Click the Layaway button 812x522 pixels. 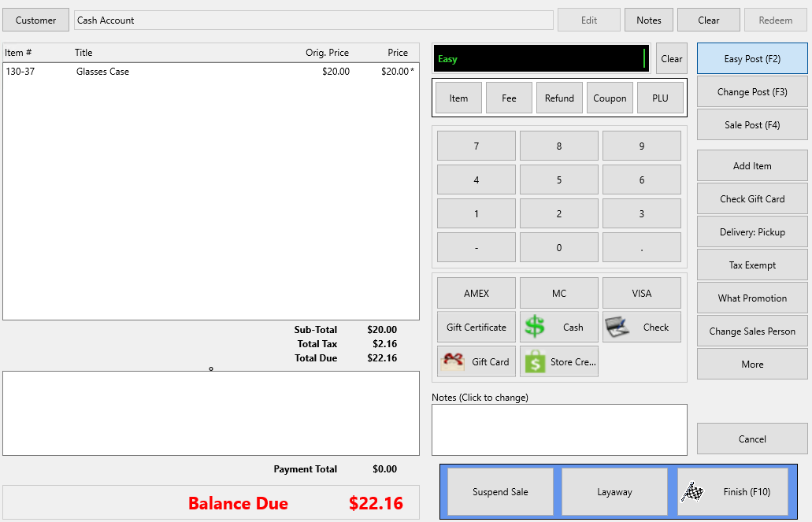pos(614,492)
